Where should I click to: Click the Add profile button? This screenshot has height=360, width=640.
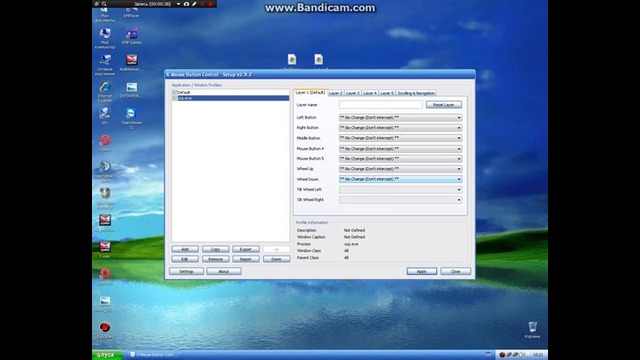click(185, 249)
